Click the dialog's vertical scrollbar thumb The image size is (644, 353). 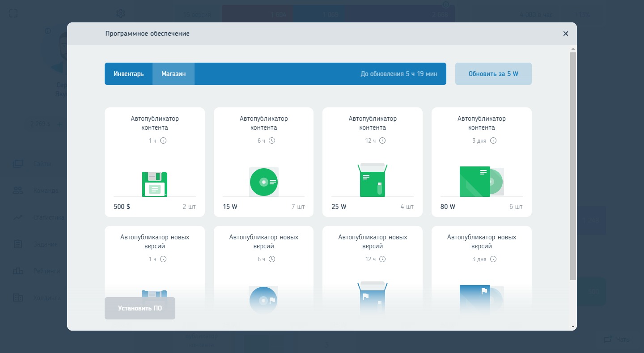click(573, 166)
